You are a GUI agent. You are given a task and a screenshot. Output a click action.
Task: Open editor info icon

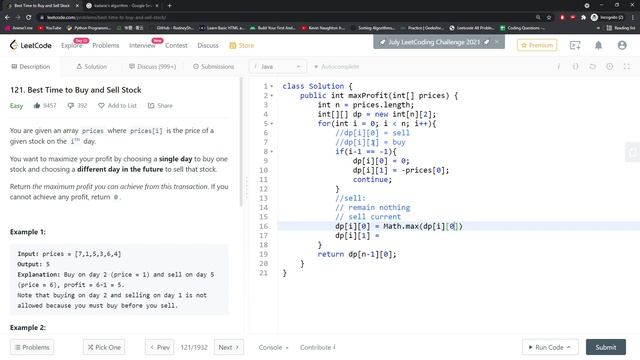pos(558,67)
